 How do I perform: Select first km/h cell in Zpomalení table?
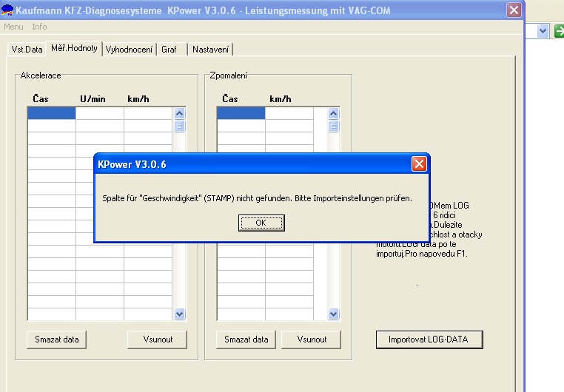click(289, 113)
